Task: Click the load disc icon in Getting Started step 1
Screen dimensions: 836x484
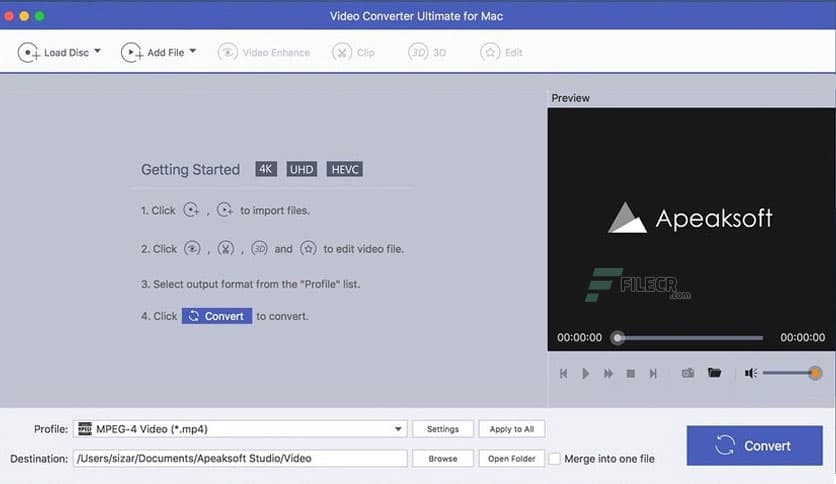Action: 191,210
